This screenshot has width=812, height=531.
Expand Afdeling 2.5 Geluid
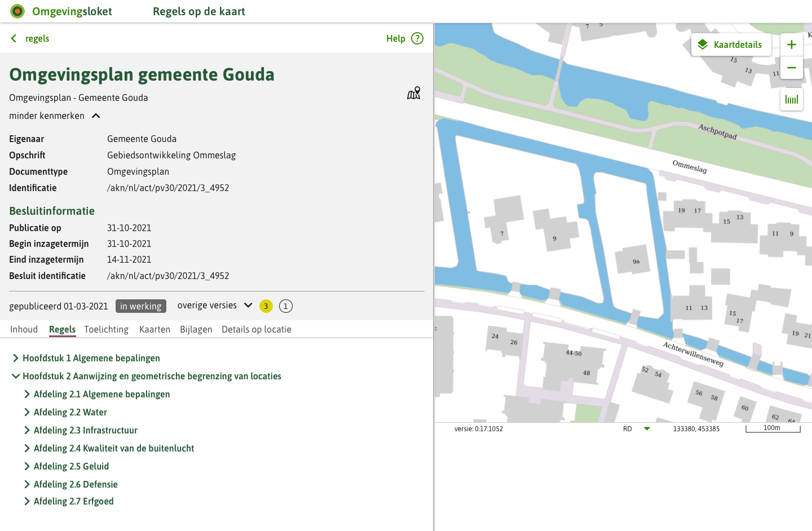click(27, 466)
